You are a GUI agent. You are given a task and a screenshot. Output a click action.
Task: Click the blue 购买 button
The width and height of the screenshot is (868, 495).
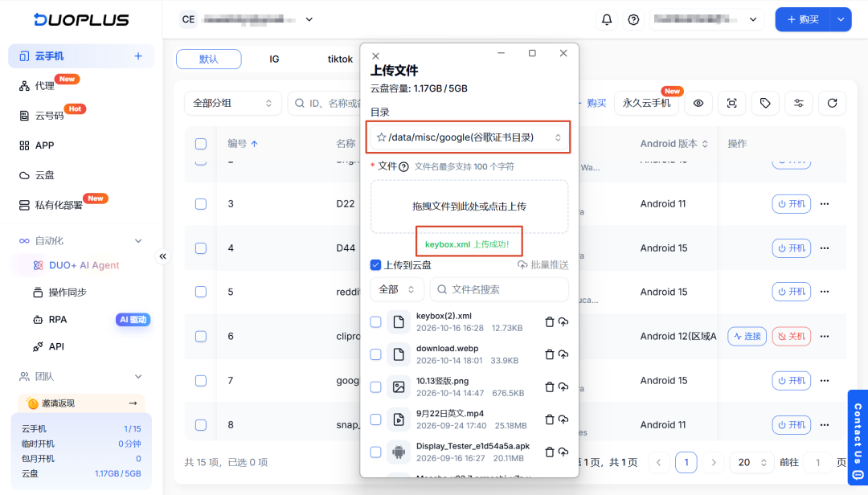click(803, 19)
